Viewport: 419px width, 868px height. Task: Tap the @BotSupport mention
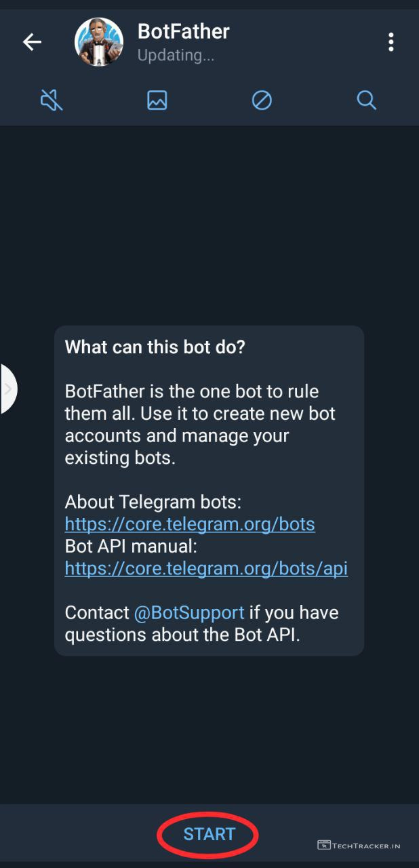189,612
